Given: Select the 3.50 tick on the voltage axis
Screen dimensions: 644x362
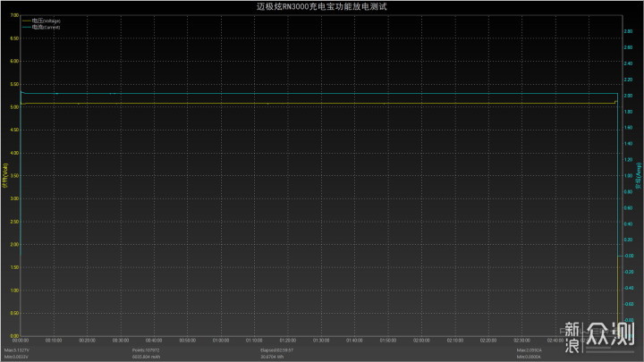Looking at the screenshot, I should point(14,176).
